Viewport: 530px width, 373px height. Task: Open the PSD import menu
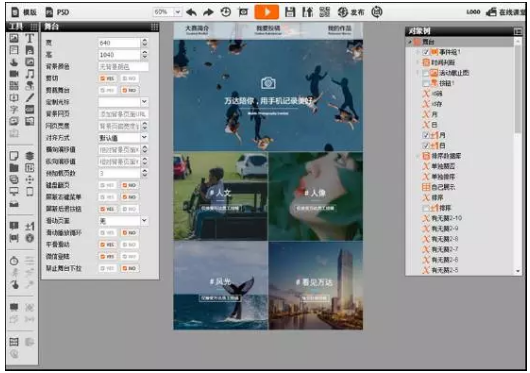click(x=57, y=13)
